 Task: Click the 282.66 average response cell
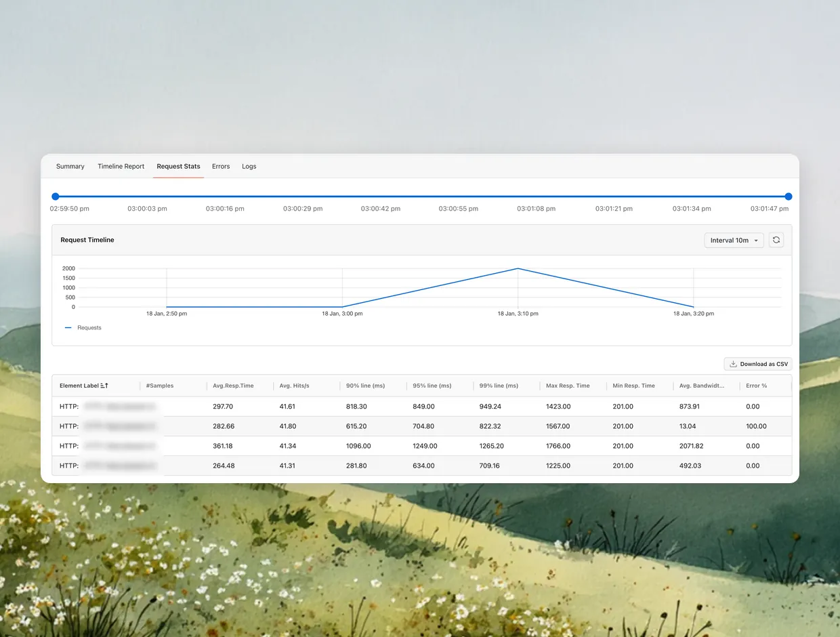tap(224, 426)
